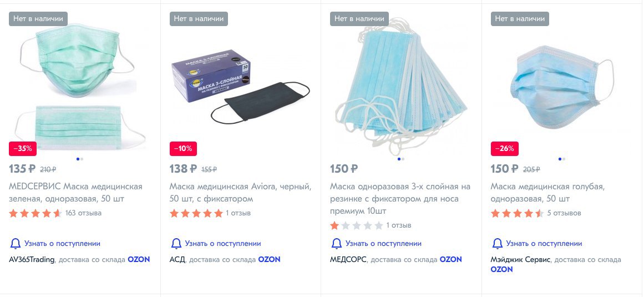Click the bell icon under the 10-piece premium mask
This screenshot has height=297, width=644.
[x=336, y=244]
